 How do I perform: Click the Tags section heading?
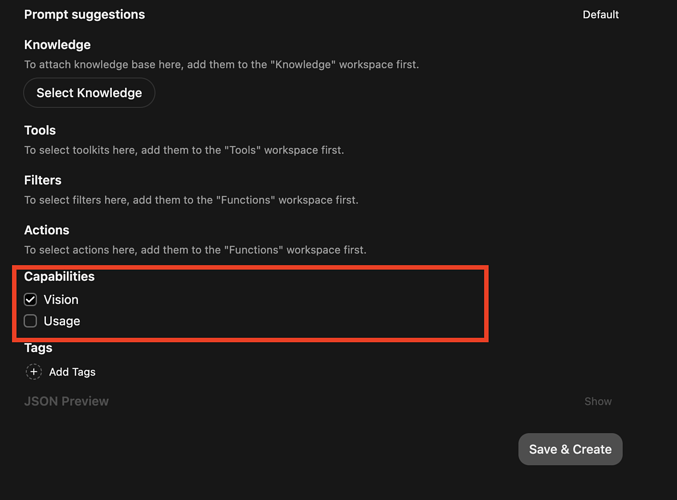click(38, 348)
